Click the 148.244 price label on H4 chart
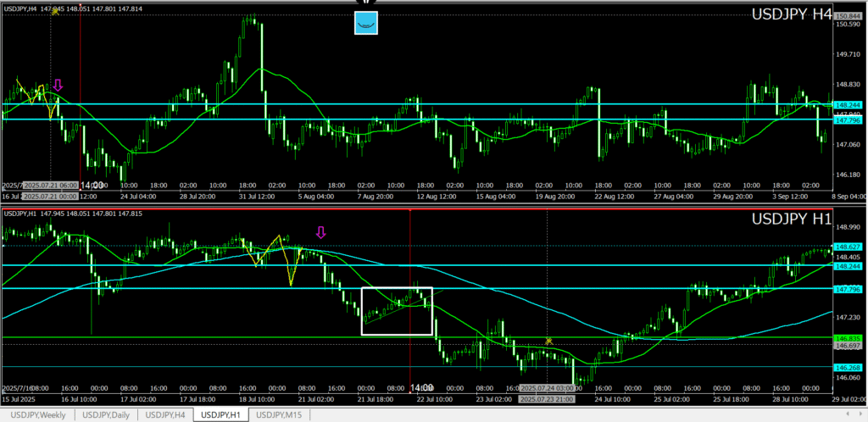Viewport: 868px width, 422px height. (849, 105)
